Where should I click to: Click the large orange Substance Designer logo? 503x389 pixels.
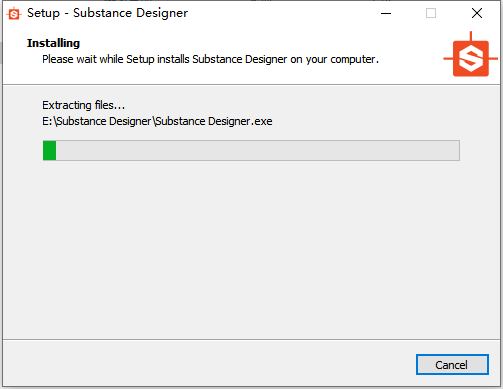pyautogui.click(x=470, y=55)
